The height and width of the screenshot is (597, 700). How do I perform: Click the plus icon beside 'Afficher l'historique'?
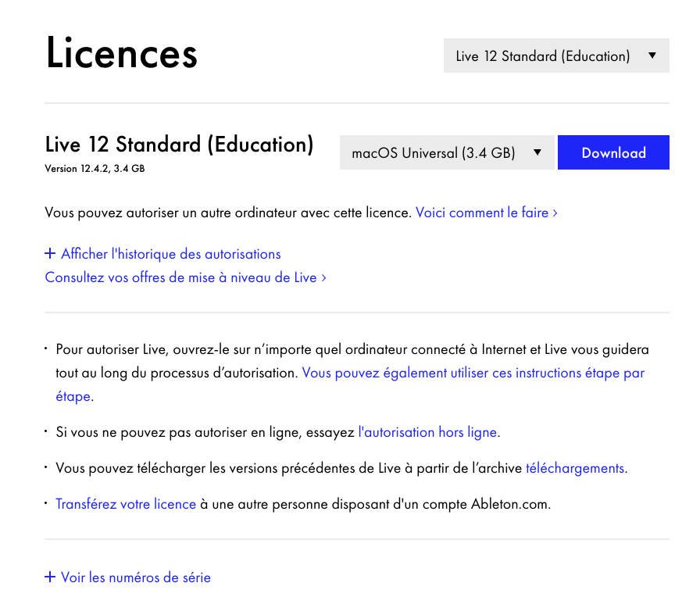(50, 254)
